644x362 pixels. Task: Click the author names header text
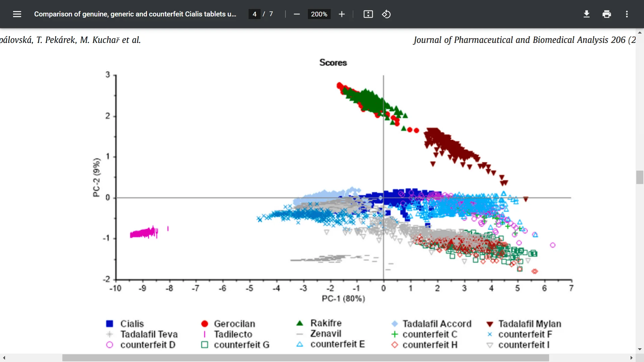70,40
